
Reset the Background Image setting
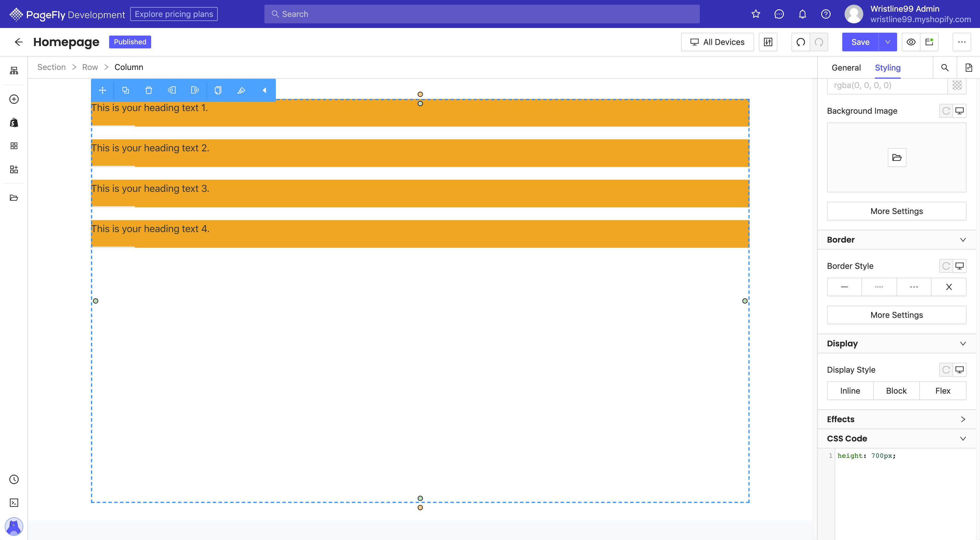point(946,111)
